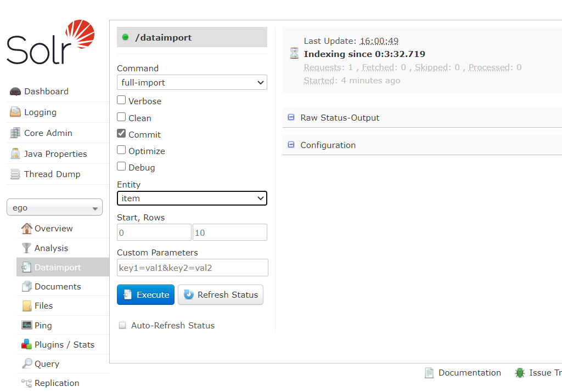
Task: Click the Dataimport document icon
Action: [x=26, y=267]
